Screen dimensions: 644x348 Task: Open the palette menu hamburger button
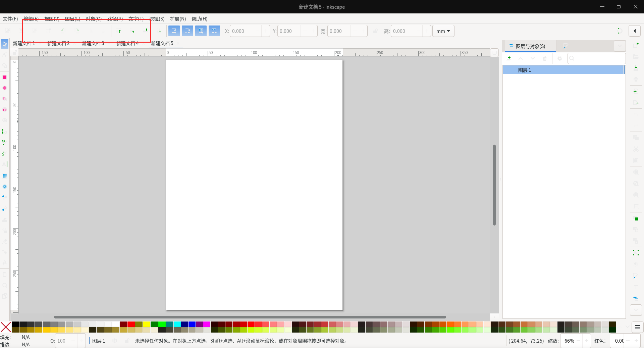click(x=638, y=327)
